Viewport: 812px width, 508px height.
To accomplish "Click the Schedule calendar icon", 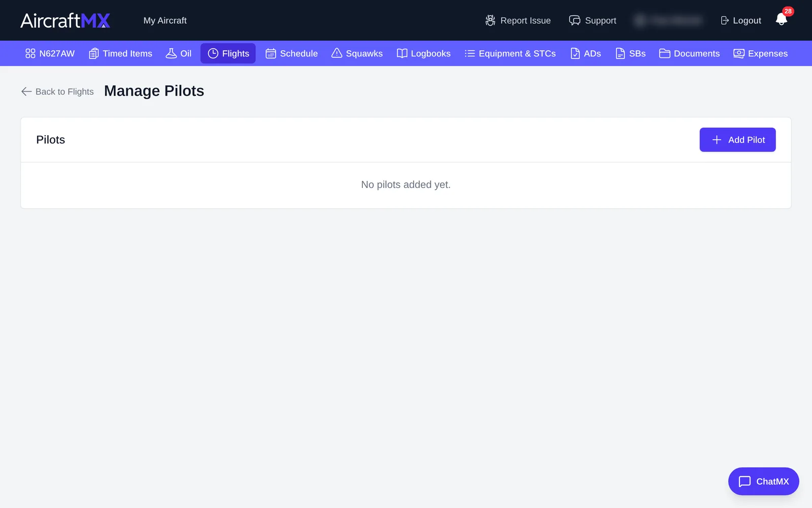I will click(x=271, y=53).
